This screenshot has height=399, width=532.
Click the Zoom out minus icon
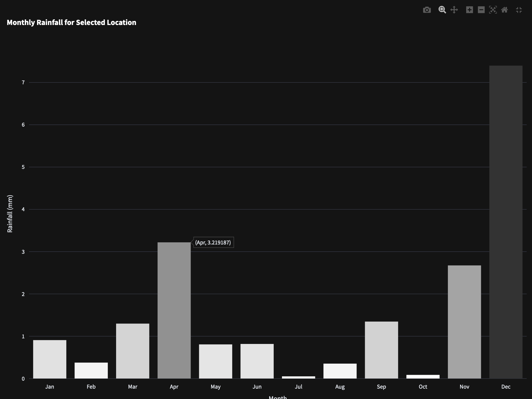pos(481,10)
